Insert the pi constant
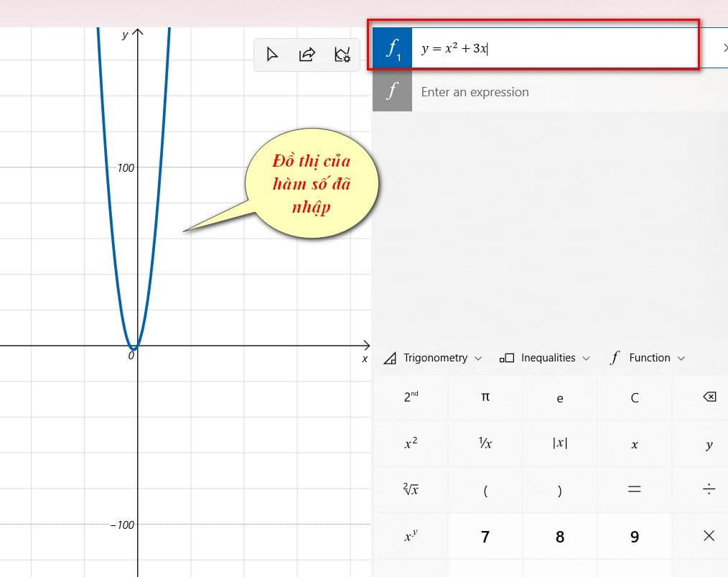Image resolution: width=728 pixels, height=577 pixels. 485,397
